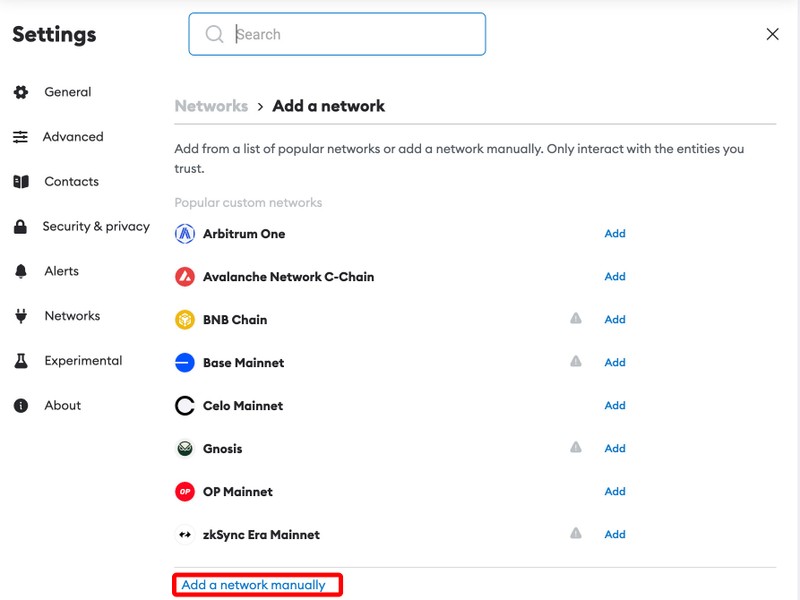Click the Arbitrum One network logo
The image size is (800, 600).
tap(184, 234)
